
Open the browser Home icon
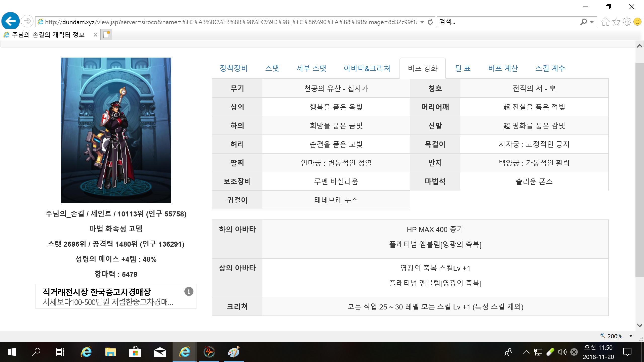(606, 22)
